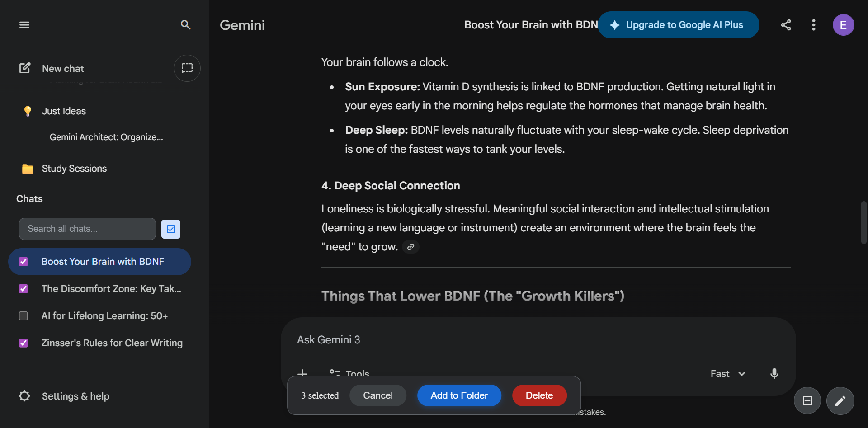Share this conversation via share icon

[x=786, y=25]
